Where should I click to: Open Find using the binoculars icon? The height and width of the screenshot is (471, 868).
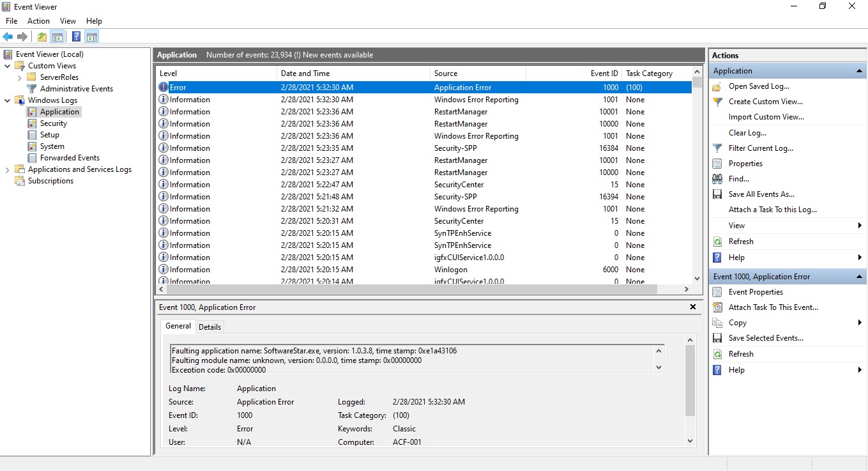(718, 178)
